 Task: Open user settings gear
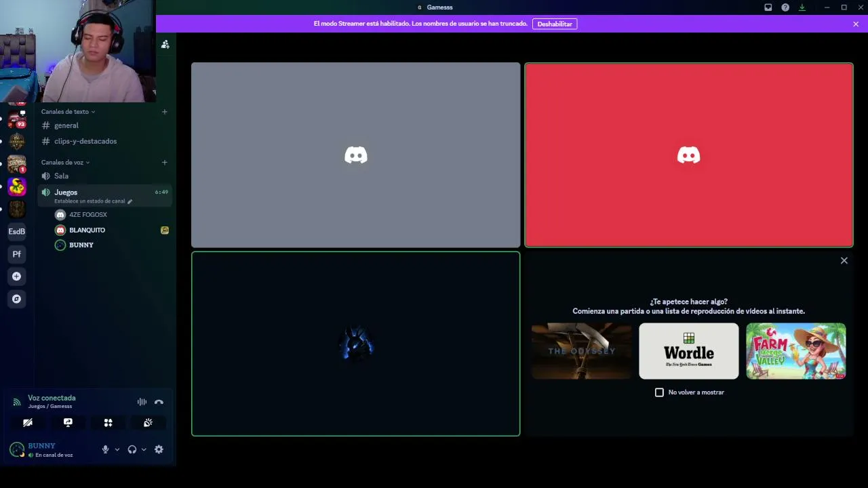(159, 449)
